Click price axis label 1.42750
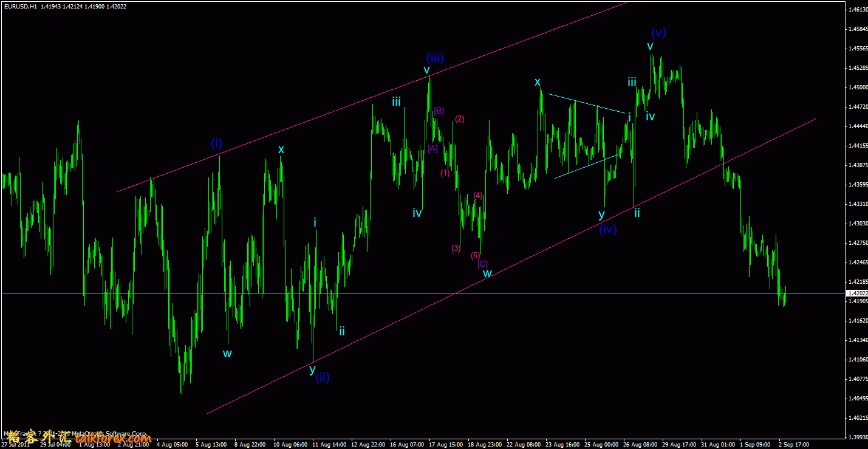868x449 pixels. [857, 243]
